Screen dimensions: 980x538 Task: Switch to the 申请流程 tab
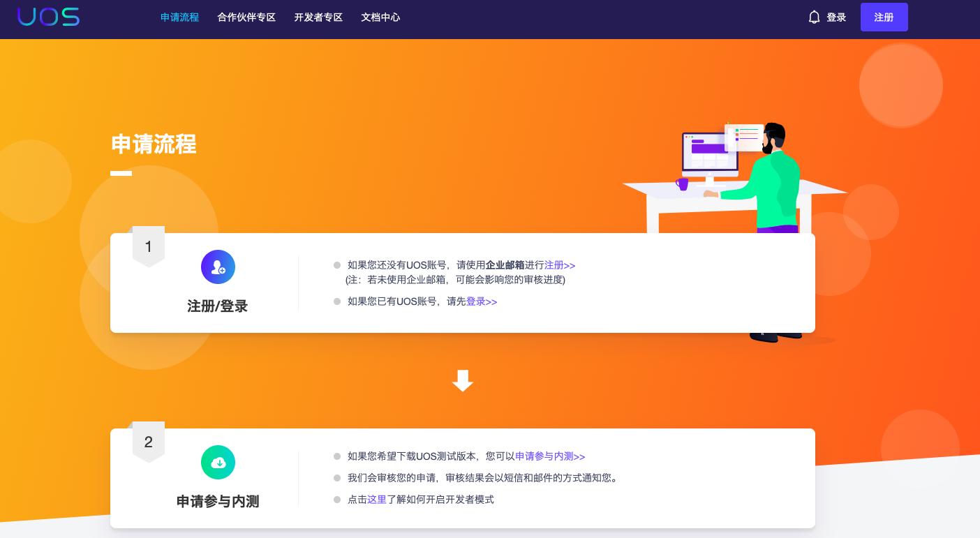[x=179, y=17]
